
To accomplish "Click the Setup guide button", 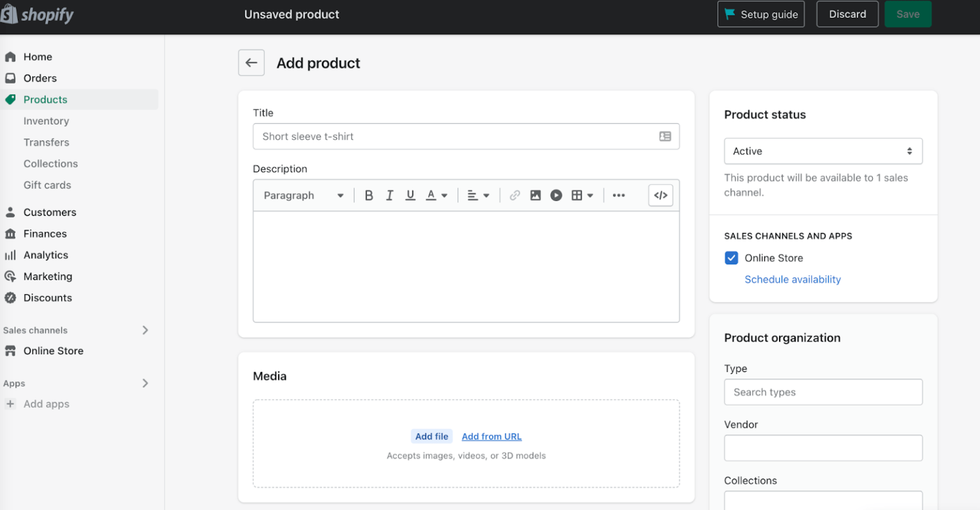I will (761, 13).
